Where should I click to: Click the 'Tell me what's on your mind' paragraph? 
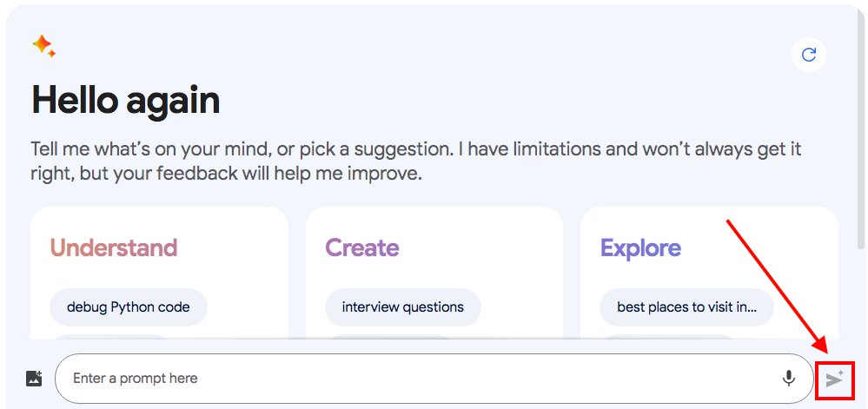coord(416,162)
